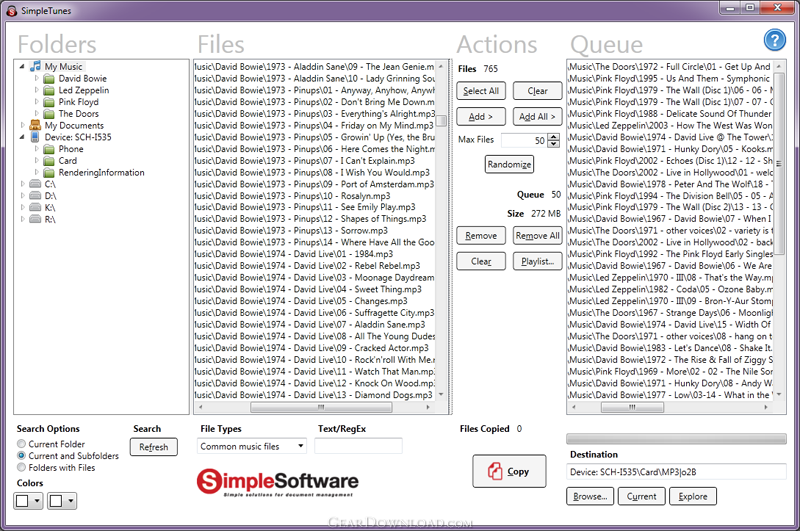800x531 pixels.
Task: Click the RenderingInformation folder icon
Action: tap(49, 172)
